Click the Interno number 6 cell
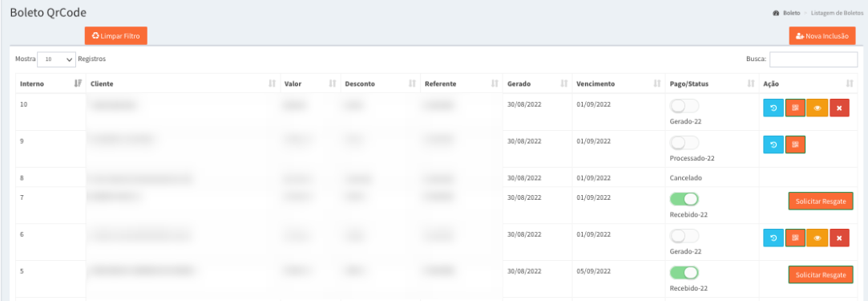 click(50, 242)
